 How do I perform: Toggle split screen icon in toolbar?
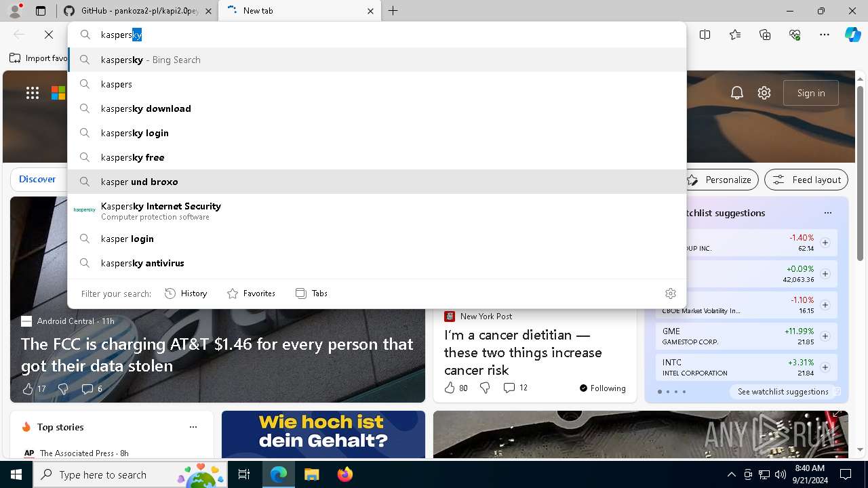pyautogui.click(x=705, y=35)
